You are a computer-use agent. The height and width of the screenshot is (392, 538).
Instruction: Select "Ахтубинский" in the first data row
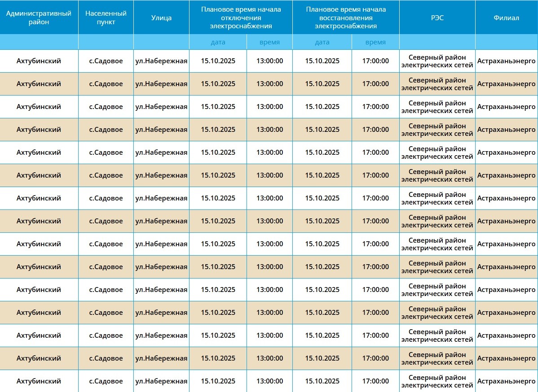39,61
